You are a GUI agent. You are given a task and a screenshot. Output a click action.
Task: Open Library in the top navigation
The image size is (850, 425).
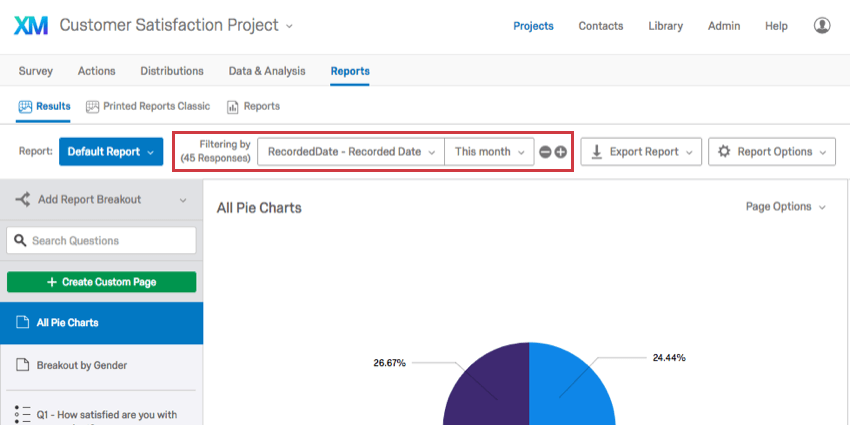point(665,26)
